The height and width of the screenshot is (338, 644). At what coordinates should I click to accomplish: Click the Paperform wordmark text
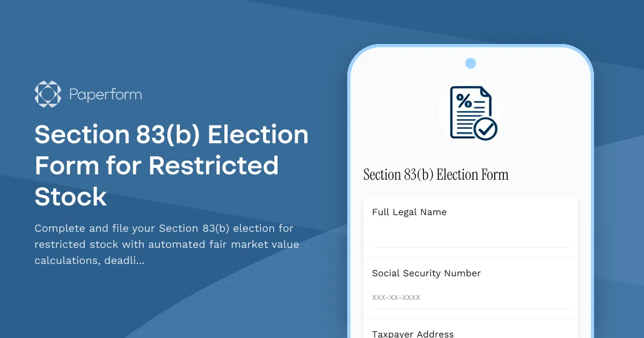click(105, 94)
